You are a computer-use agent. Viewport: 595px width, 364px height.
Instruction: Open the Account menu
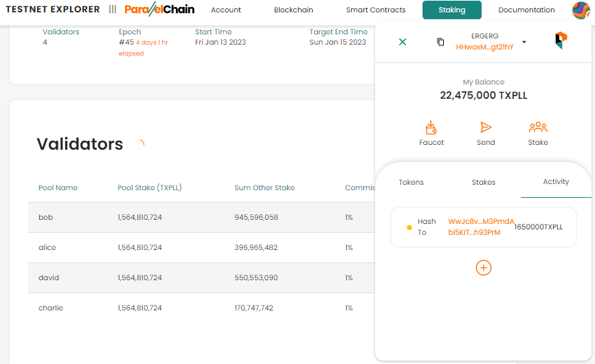226,10
